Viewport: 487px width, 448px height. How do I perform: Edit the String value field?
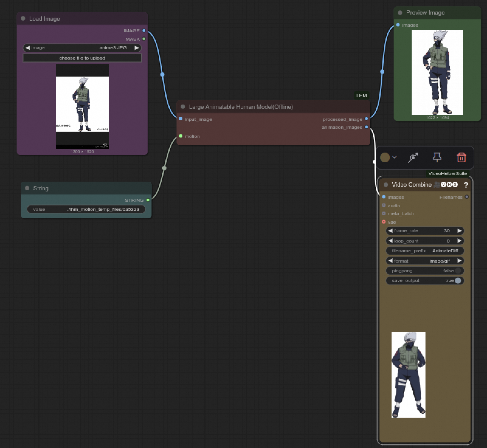tap(86, 209)
